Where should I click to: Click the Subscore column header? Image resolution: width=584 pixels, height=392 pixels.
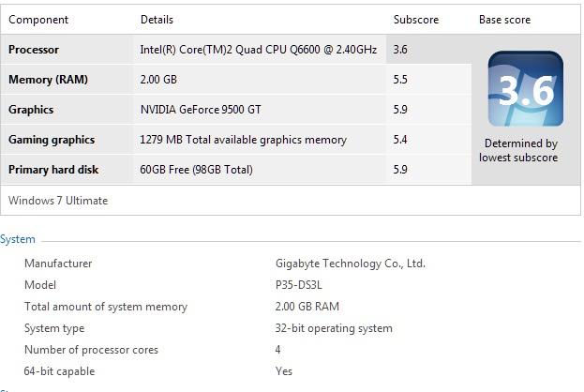pyautogui.click(x=416, y=20)
